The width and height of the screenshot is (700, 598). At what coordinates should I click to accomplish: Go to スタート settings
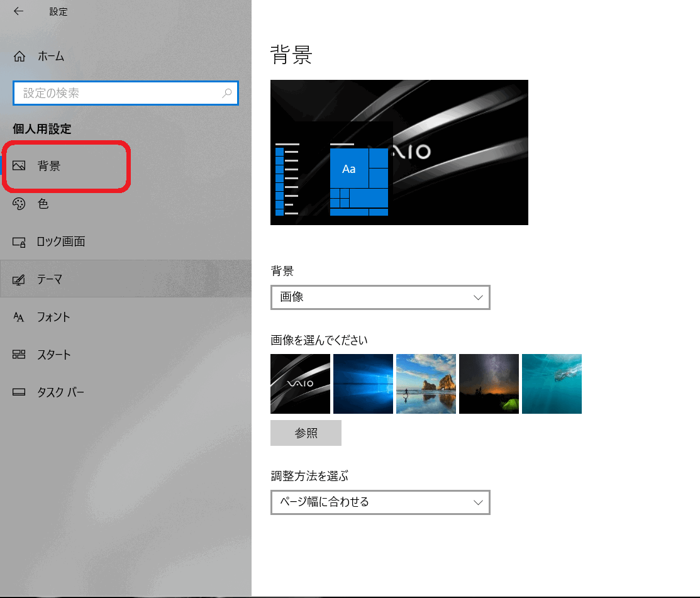pyautogui.click(x=126, y=355)
